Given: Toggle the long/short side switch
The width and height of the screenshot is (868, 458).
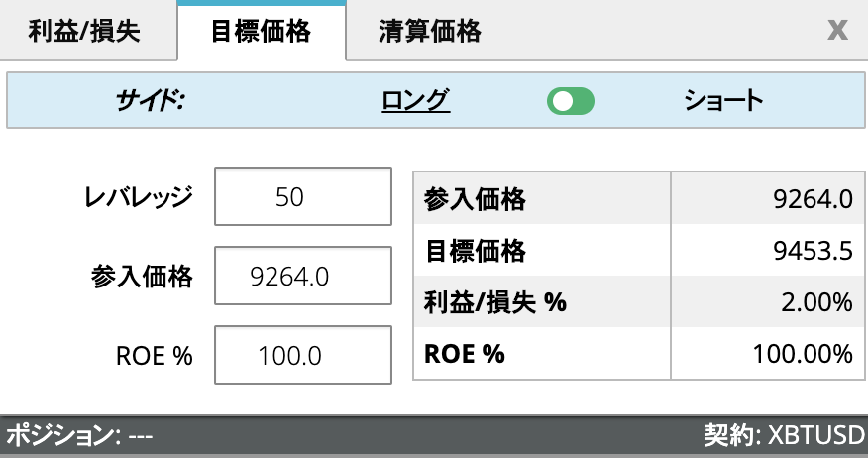Looking at the screenshot, I should tap(570, 100).
